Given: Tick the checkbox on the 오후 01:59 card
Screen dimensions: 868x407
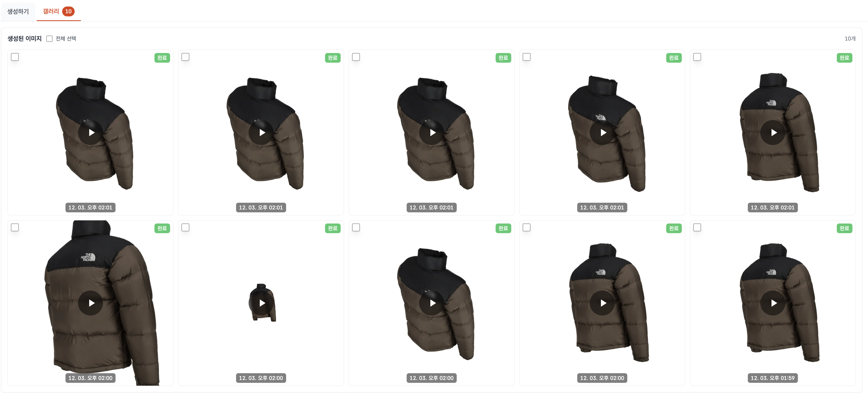Looking at the screenshot, I should [697, 228].
